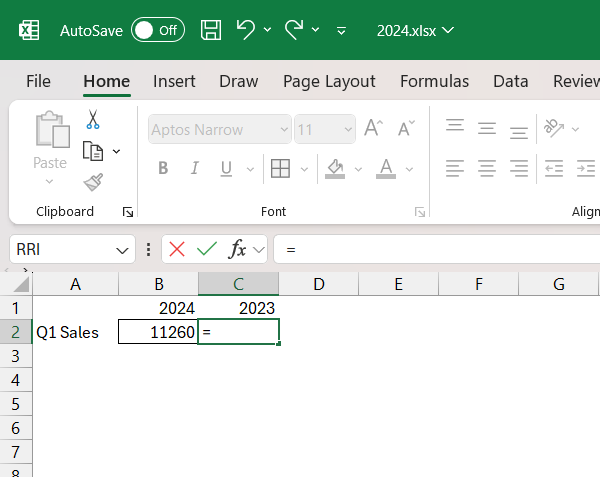Click cell B2 containing 11260
Screen dimensions: 600x477
click(x=158, y=332)
